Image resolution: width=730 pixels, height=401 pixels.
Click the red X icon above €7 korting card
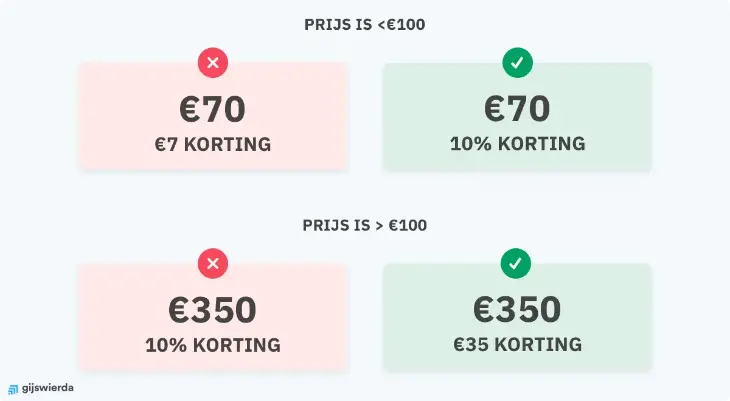(x=213, y=64)
